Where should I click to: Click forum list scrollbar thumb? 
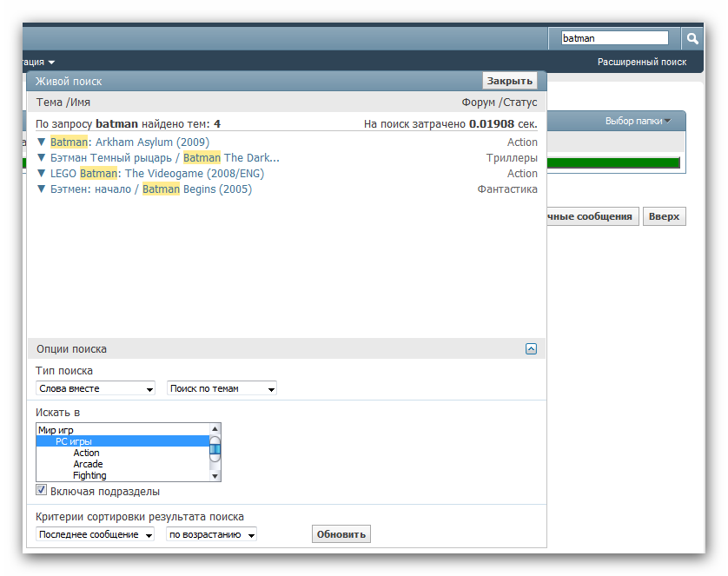[x=215, y=449]
